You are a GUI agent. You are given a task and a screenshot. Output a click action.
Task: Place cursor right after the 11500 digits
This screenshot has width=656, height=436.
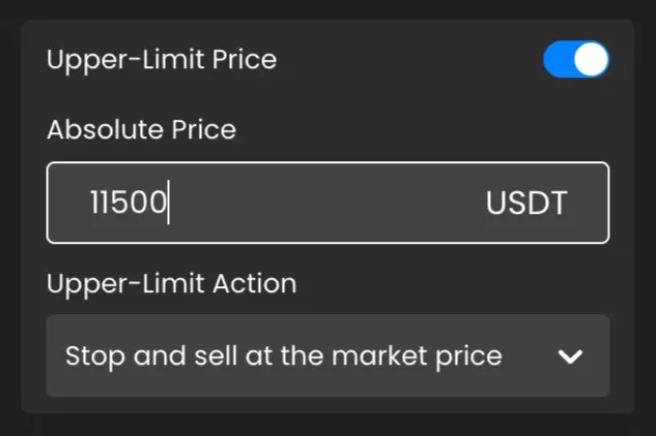pos(168,203)
